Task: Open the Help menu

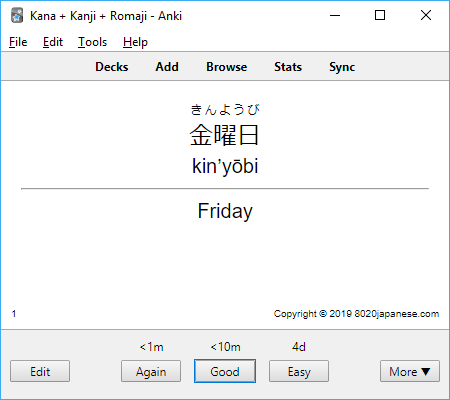Action: coord(135,42)
